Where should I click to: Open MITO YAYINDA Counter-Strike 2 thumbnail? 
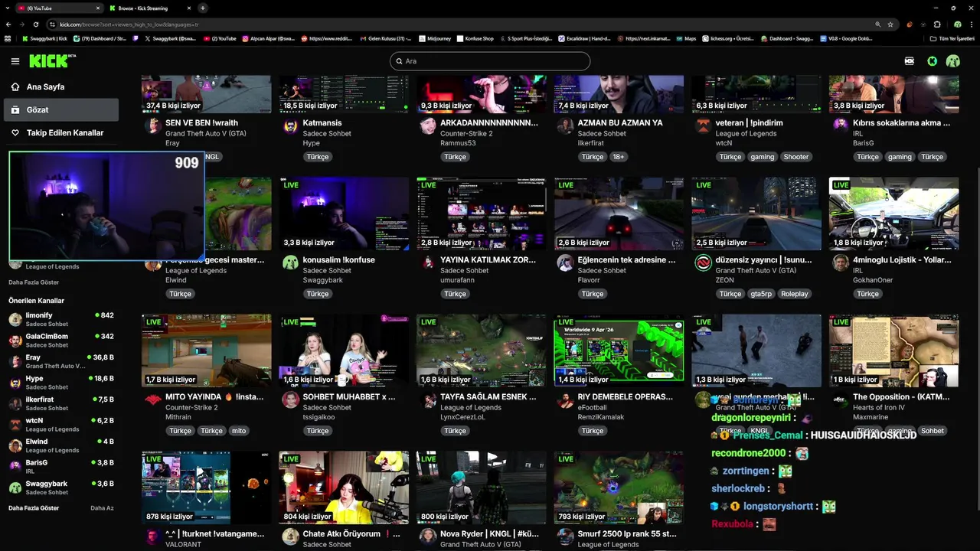click(x=207, y=350)
